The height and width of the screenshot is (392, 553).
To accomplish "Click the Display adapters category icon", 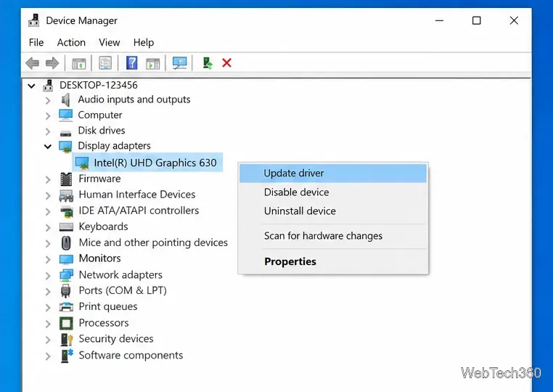I will coord(65,147).
